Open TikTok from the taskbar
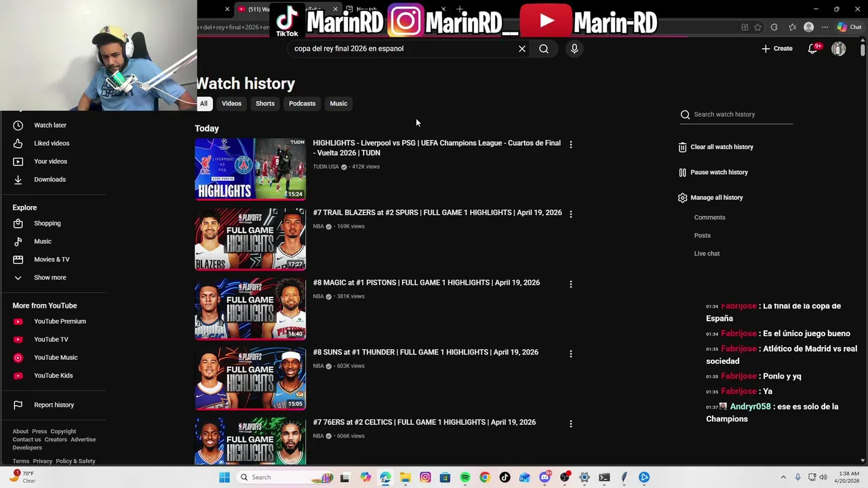Viewport: 868px width, 488px height. 505,477
